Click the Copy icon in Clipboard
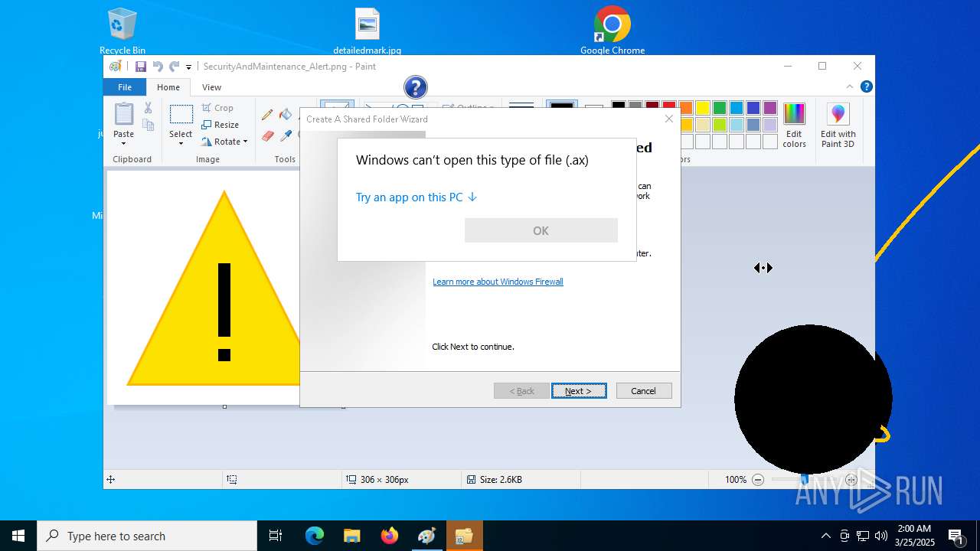The width and height of the screenshot is (980, 551). pos(148,125)
